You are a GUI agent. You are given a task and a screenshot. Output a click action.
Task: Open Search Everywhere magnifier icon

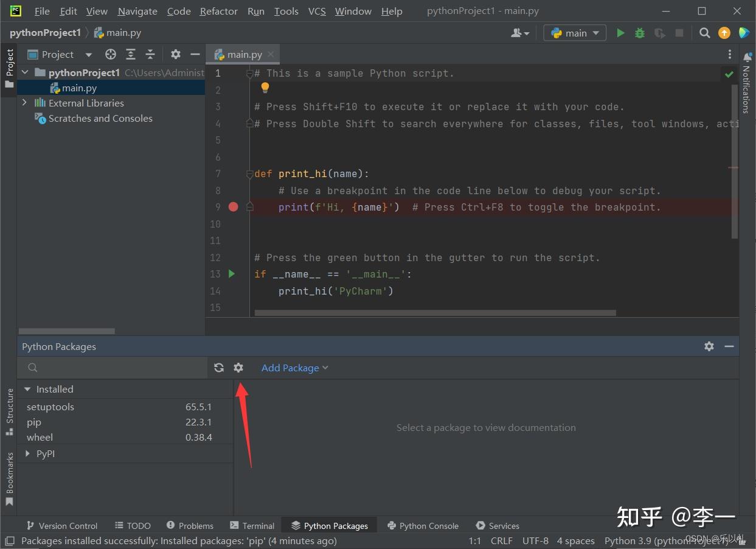pos(704,33)
